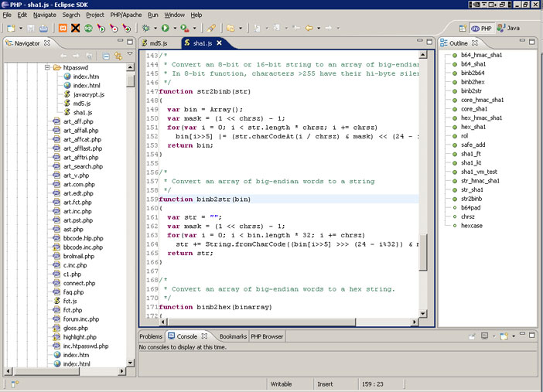Select connect.php in Navigator

pos(79,283)
